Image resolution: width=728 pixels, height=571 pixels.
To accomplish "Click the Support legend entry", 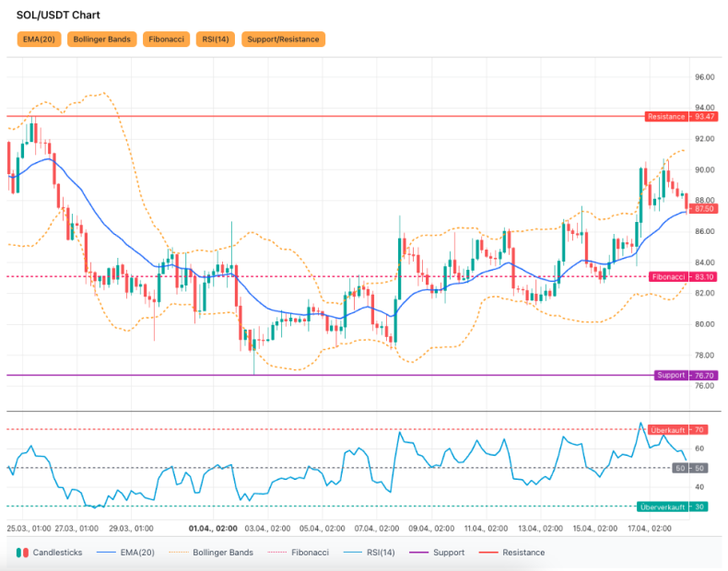I will point(440,553).
